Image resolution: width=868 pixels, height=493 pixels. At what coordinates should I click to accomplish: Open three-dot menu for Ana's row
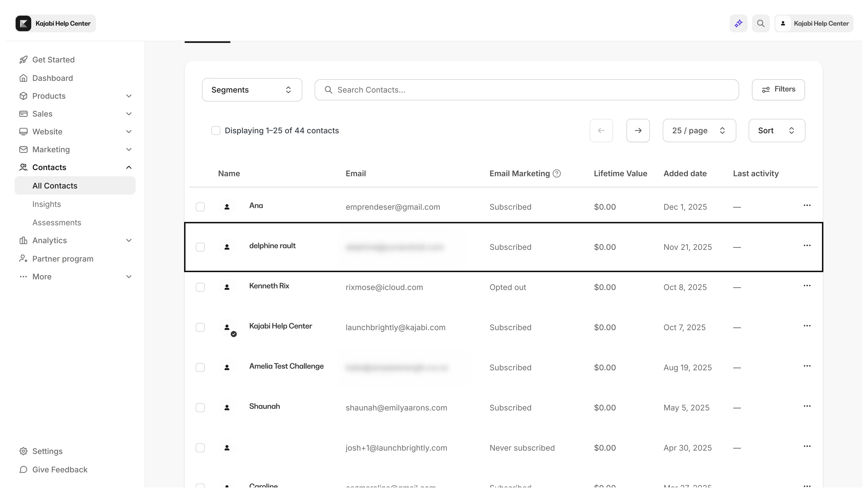point(807,205)
